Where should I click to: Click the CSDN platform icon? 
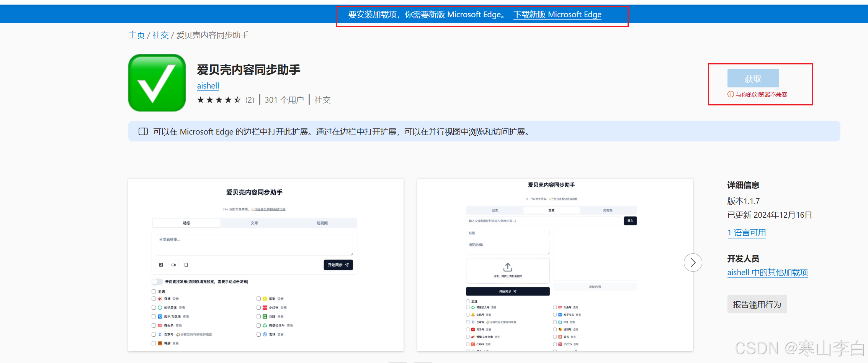(473, 344)
